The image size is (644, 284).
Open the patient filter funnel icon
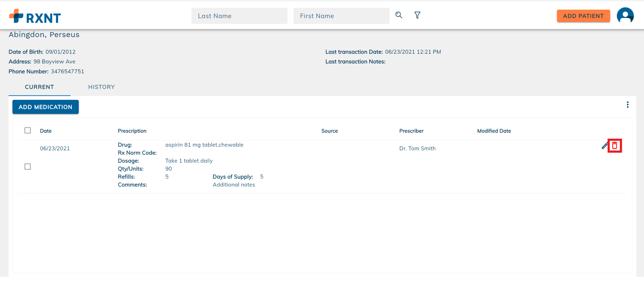click(x=417, y=15)
